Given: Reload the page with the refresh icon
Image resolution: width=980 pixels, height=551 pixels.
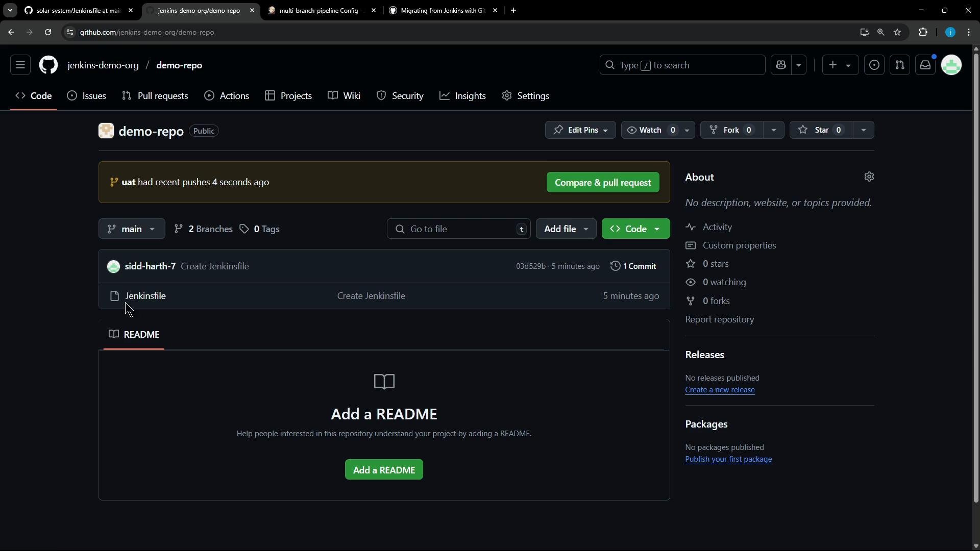Looking at the screenshot, I should (48, 32).
